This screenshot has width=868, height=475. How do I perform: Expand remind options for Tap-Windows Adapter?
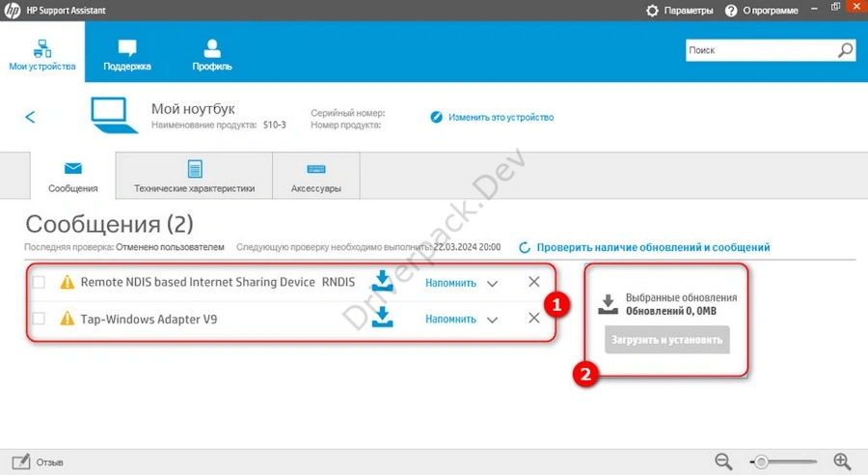492,320
